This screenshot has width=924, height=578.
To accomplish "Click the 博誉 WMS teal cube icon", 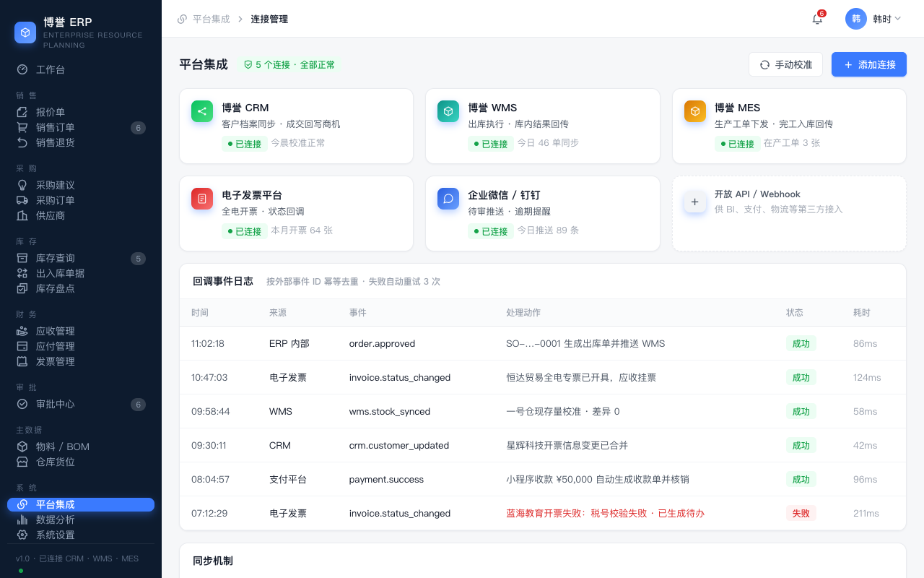I will click(x=448, y=111).
